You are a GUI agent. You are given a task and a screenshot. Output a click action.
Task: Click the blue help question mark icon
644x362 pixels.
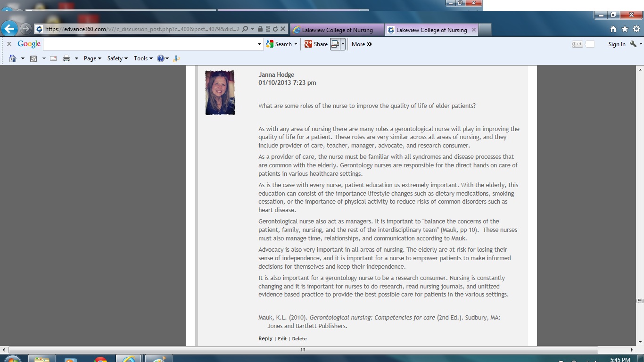tap(161, 58)
